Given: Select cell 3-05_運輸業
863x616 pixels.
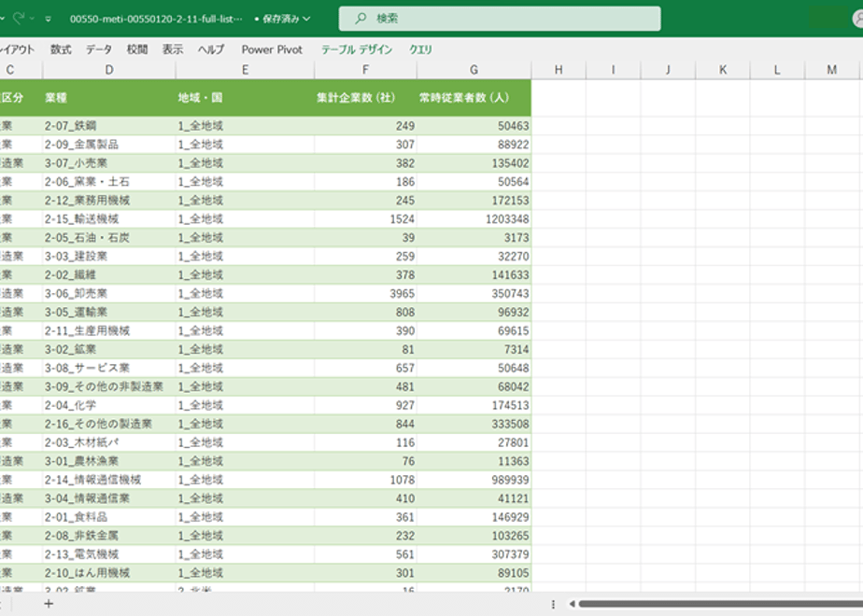Looking at the screenshot, I should click(109, 313).
